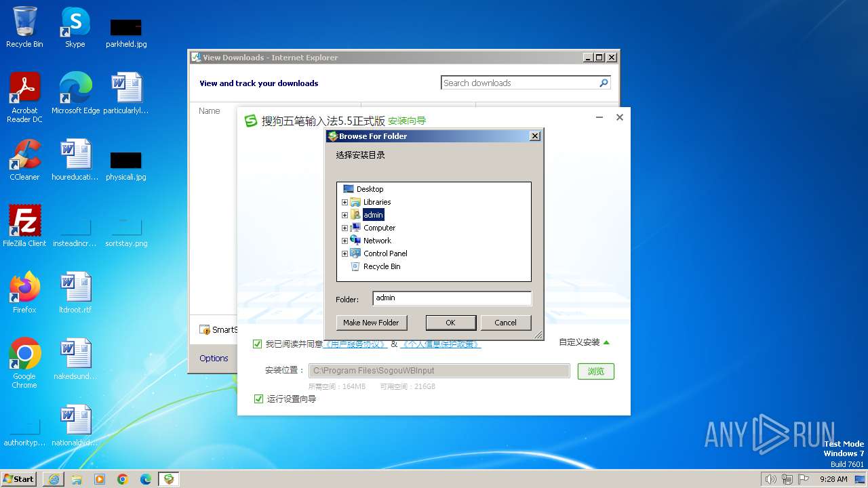The image size is (868, 488).
Task: Launch FileZilla Client shortcut
Action: (24, 226)
